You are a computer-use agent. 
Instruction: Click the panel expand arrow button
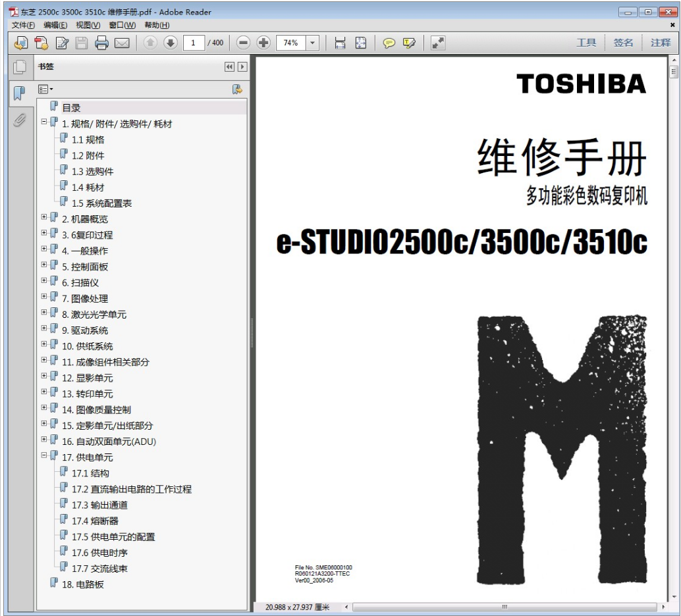click(x=242, y=67)
